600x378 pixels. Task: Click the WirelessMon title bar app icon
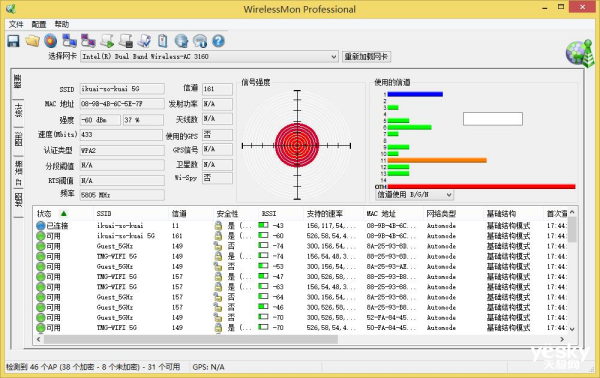tap(11, 9)
